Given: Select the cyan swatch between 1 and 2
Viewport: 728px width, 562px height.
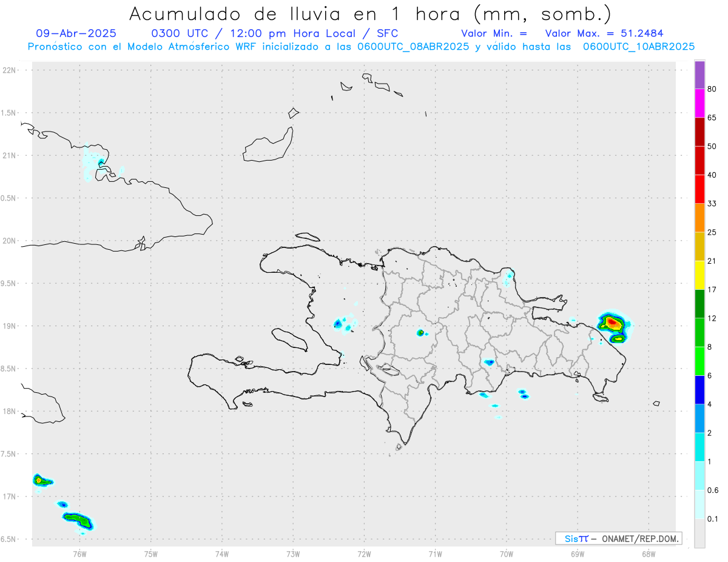Looking at the screenshot, I should coord(699,446).
